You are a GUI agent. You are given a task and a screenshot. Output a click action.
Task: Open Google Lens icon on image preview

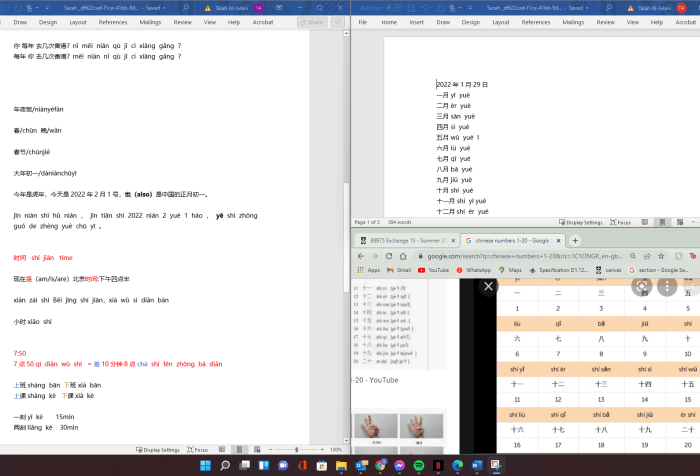point(641,286)
